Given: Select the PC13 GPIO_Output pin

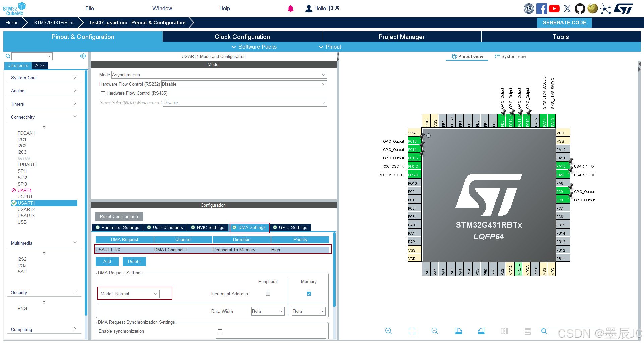Looking at the screenshot, I should 414,141.
